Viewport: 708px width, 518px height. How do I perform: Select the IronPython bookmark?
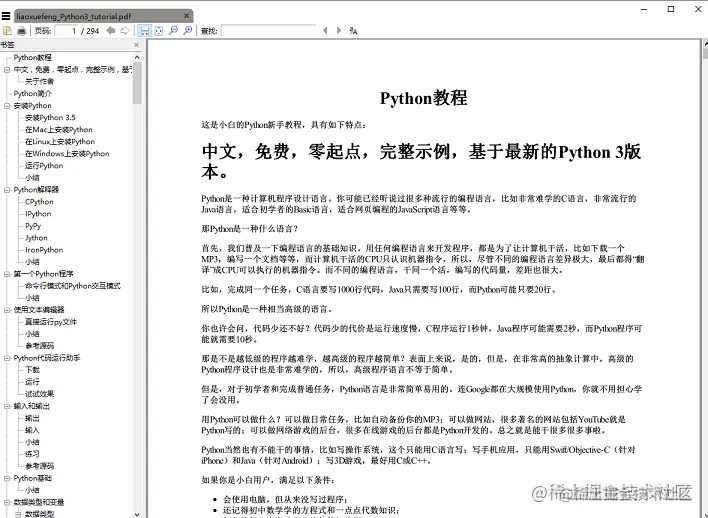point(44,250)
